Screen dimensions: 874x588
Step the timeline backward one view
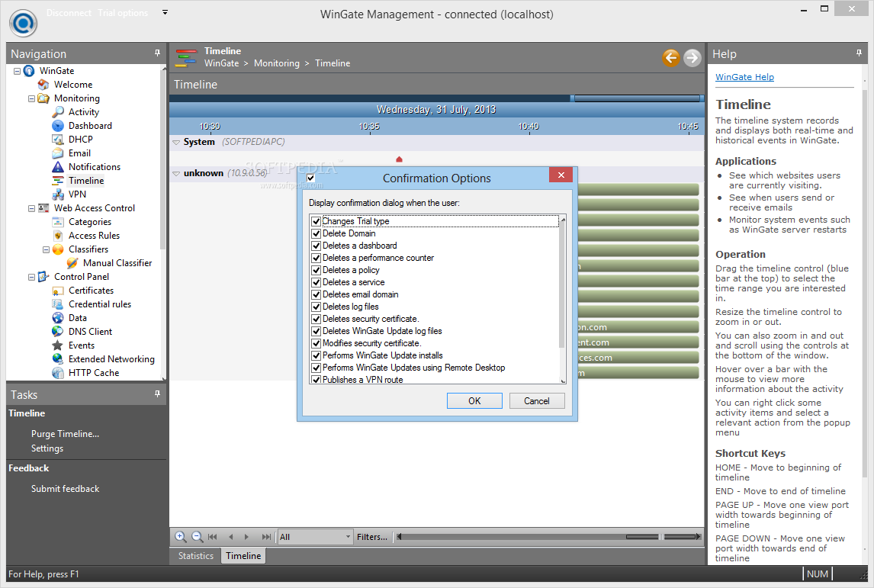(x=231, y=537)
